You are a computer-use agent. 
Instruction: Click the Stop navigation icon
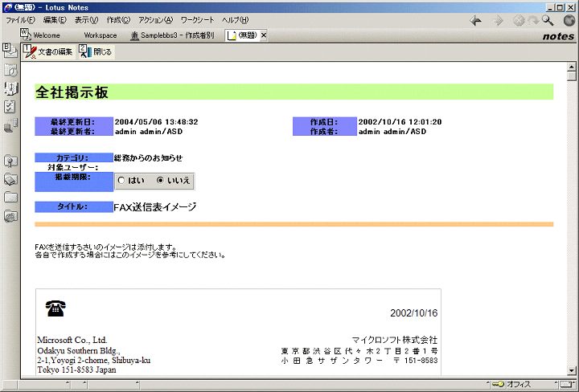pos(519,21)
